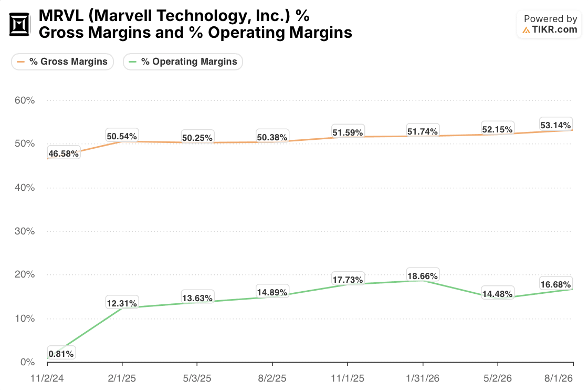Click the 18.66% operating margin data label

(423, 276)
